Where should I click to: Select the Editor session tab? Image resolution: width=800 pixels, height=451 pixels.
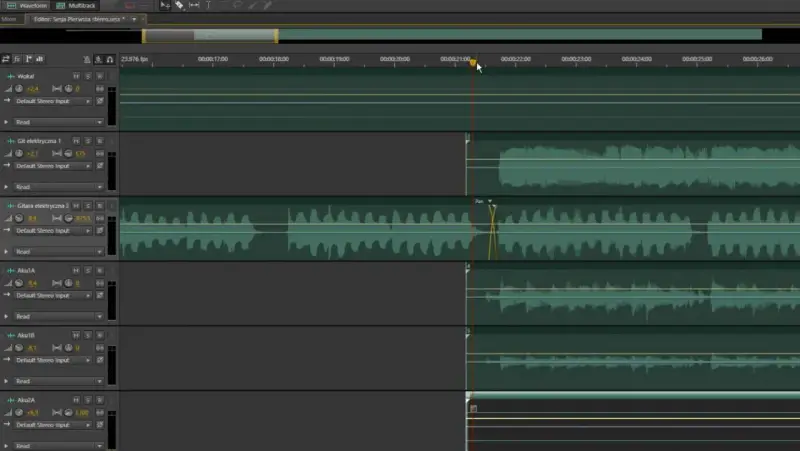79,19
